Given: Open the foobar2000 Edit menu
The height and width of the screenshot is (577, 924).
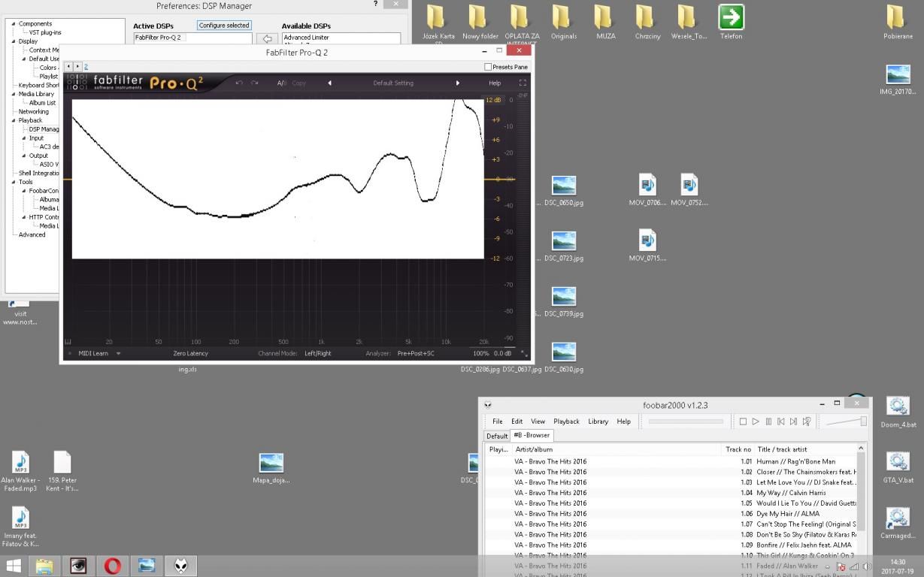Looking at the screenshot, I should [517, 421].
